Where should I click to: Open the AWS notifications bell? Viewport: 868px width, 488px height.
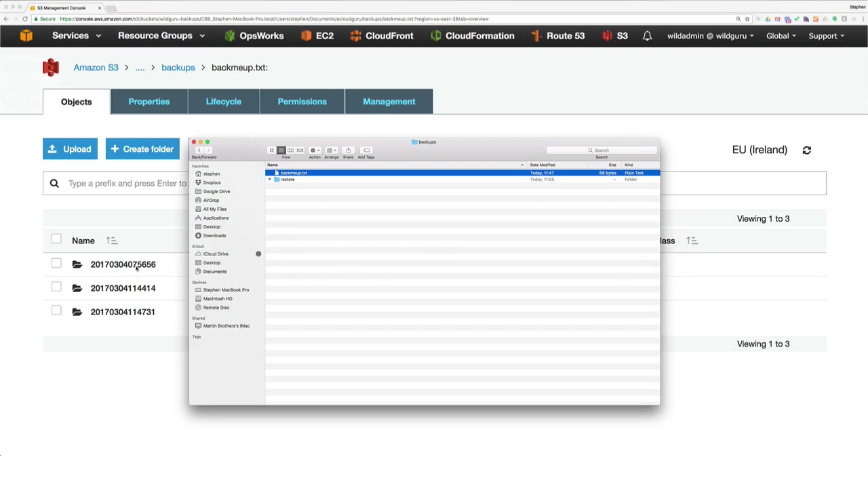point(647,36)
